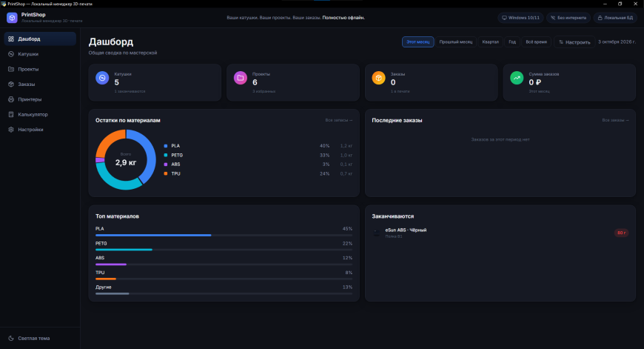Click the orange box icon on Заказы card

coord(379,78)
